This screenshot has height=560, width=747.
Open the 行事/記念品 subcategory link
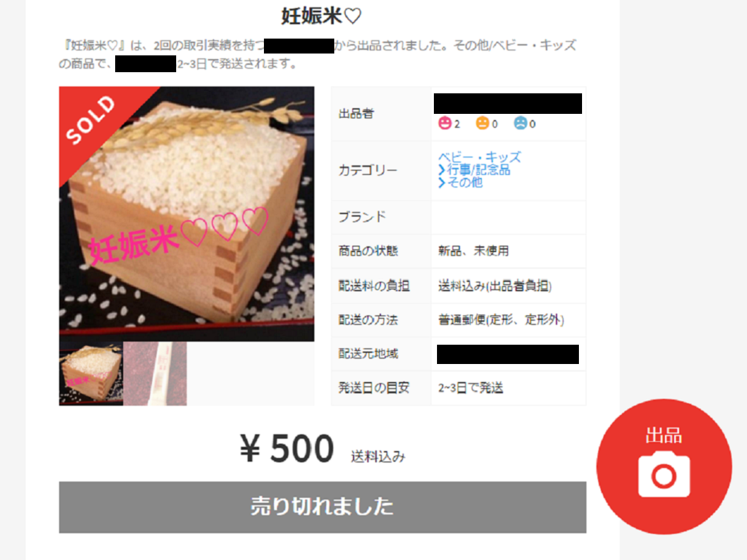478,170
